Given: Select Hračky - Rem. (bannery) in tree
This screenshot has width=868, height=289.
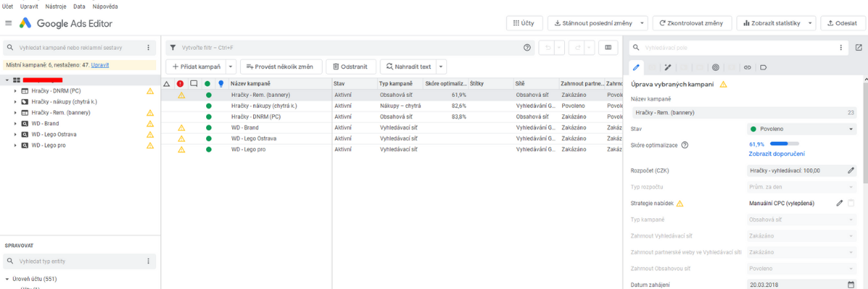Looking at the screenshot, I should click(x=61, y=113).
